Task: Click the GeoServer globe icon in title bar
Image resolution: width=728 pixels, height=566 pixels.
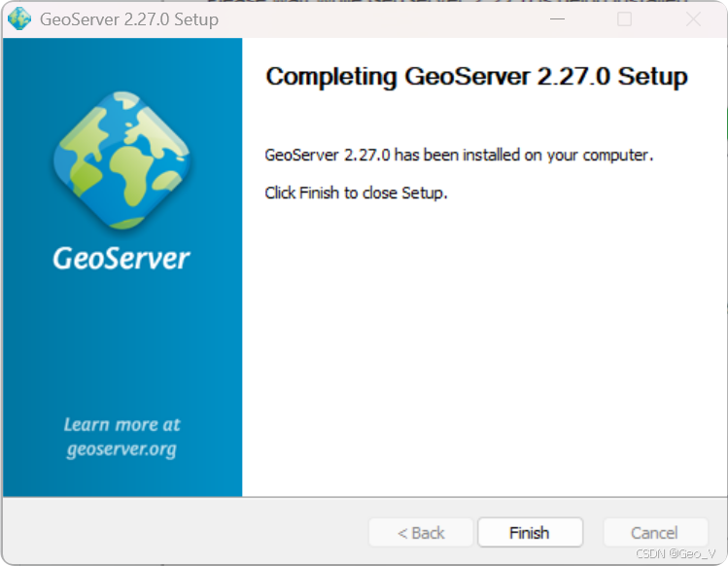Action: pyautogui.click(x=19, y=19)
